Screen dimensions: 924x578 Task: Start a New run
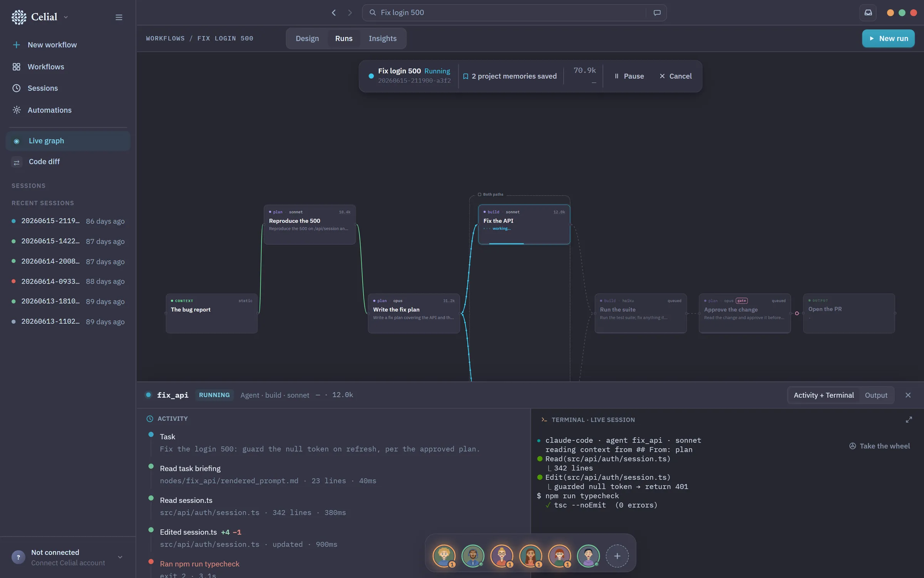[888, 39]
